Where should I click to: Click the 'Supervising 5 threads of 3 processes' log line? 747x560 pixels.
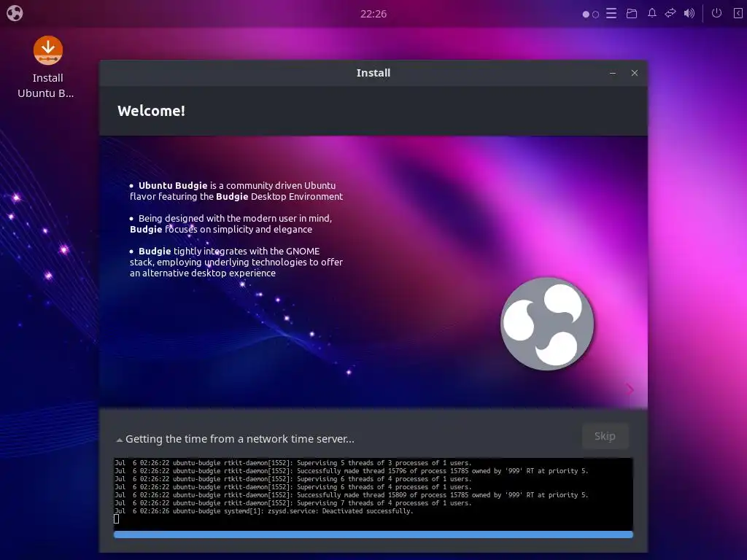click(293, 463)
